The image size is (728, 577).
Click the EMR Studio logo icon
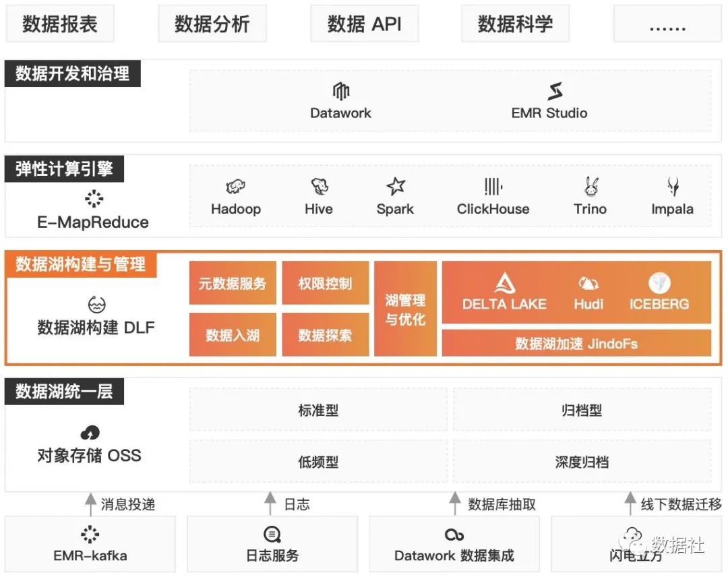[x=554, y=91]
